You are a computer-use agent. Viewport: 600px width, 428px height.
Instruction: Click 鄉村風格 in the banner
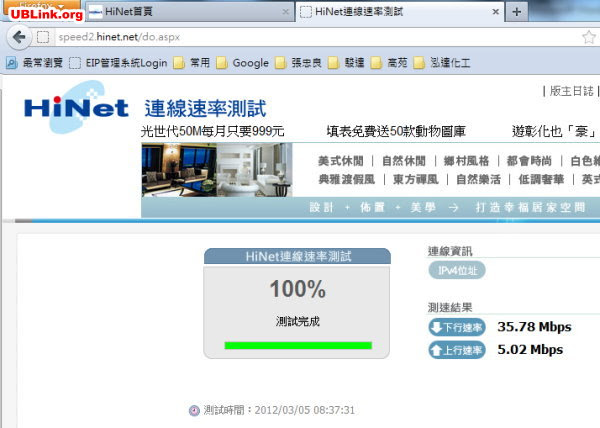[466, 161]
